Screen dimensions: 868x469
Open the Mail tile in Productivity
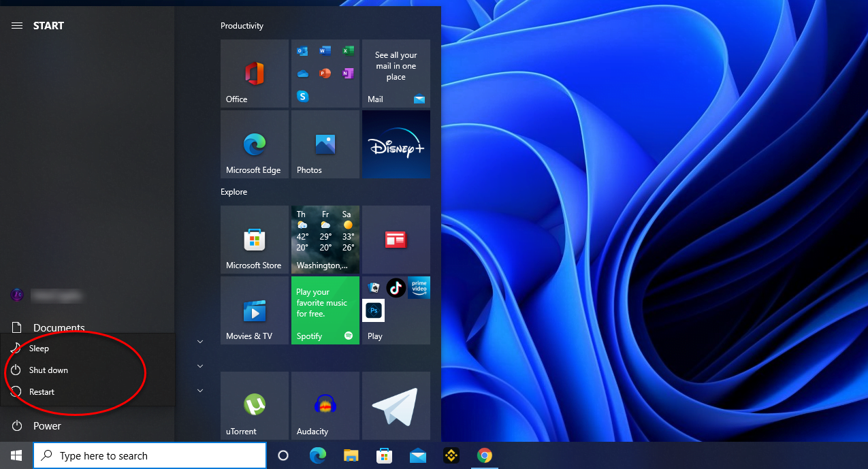point(396,74)
